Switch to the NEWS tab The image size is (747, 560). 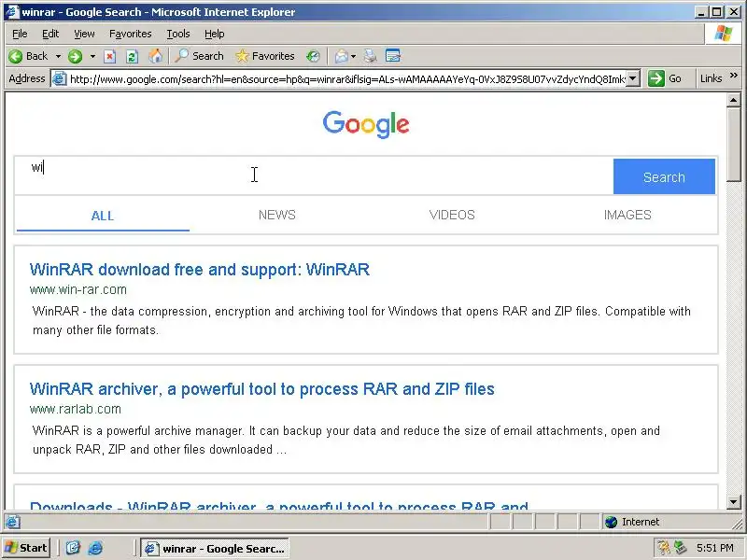276,215
